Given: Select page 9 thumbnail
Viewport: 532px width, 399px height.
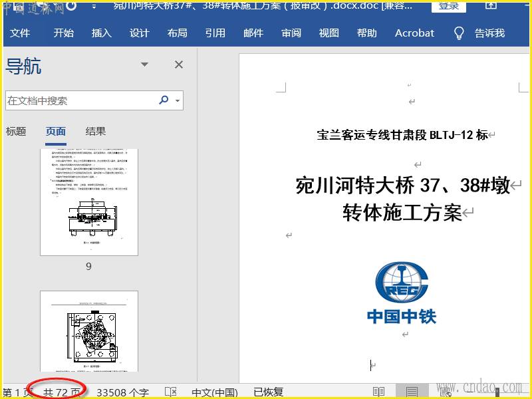Looking at the screenshot, I should tap(89, 202).
